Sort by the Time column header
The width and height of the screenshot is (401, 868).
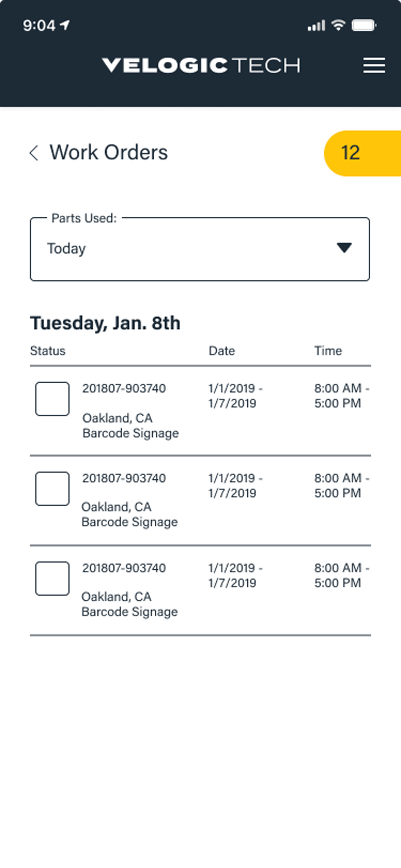point(328,351)
